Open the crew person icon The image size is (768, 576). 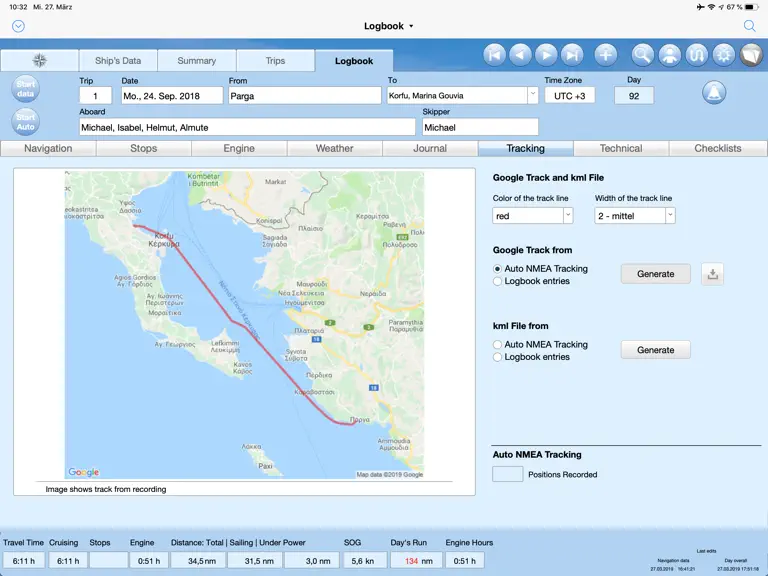[669, 55]
